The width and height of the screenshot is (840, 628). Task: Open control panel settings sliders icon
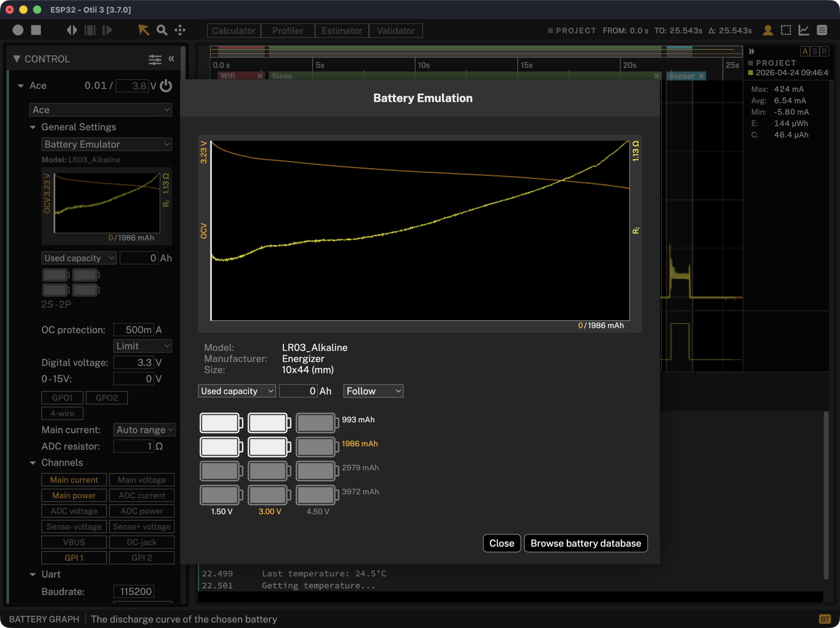[155, 59]
